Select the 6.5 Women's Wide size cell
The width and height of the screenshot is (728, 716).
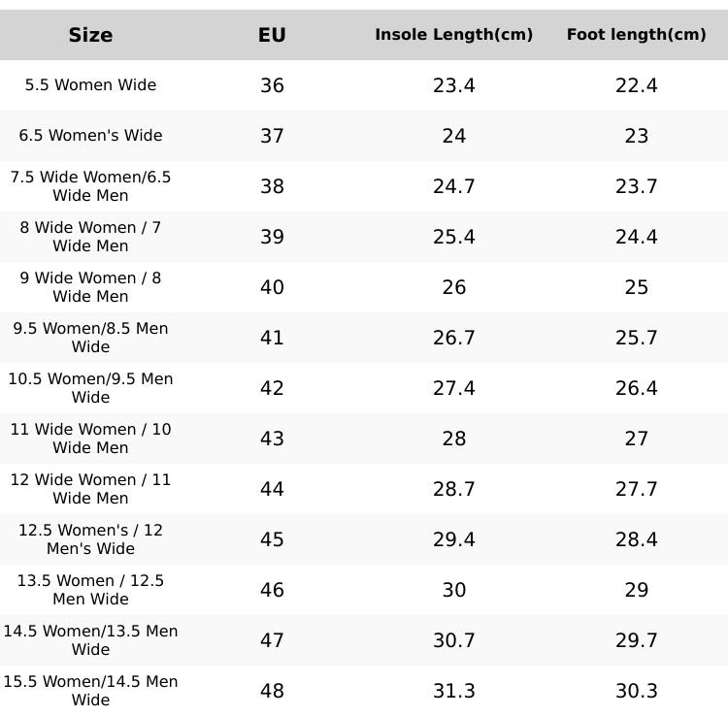(90, 136)
